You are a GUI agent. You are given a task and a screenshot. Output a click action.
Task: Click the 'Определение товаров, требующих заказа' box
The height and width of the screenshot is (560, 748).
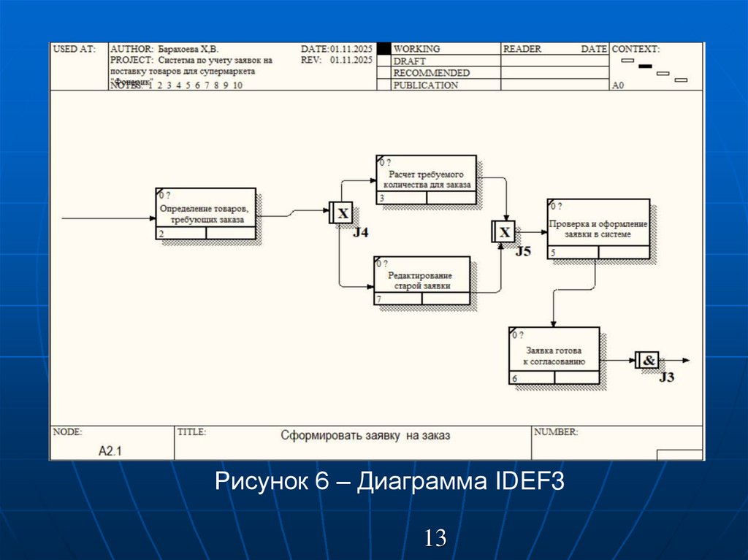pos(205,214)
